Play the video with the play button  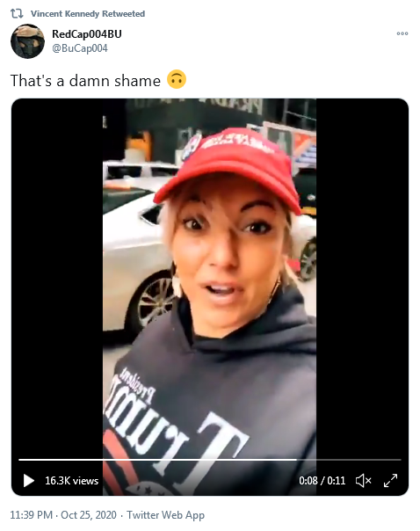coord(29,480)
